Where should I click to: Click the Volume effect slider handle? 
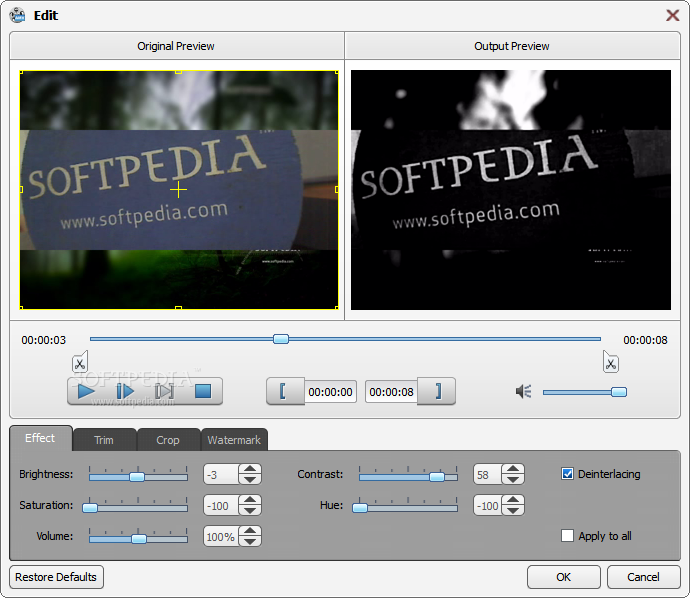click(x=139, y=539)
